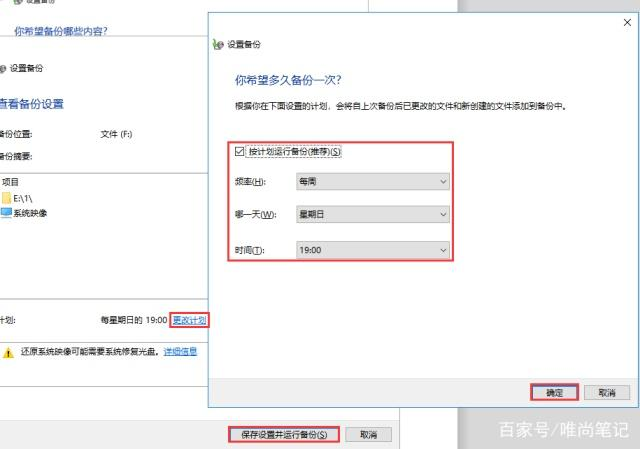Open the 时间 dropdown showing 19:00

click(x=373, y=249)
